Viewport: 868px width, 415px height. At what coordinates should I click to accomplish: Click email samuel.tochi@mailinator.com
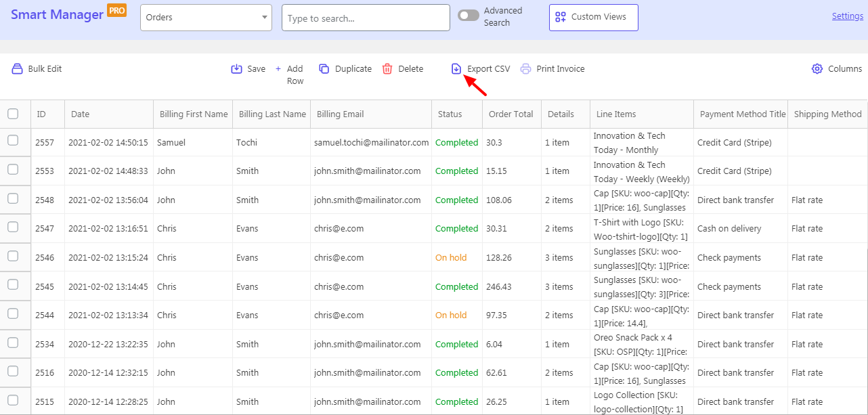click(371, 142)
